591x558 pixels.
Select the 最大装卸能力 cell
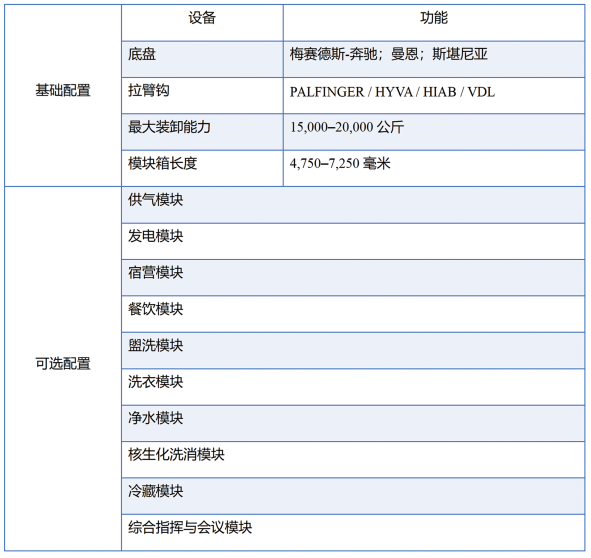(202, 132)
